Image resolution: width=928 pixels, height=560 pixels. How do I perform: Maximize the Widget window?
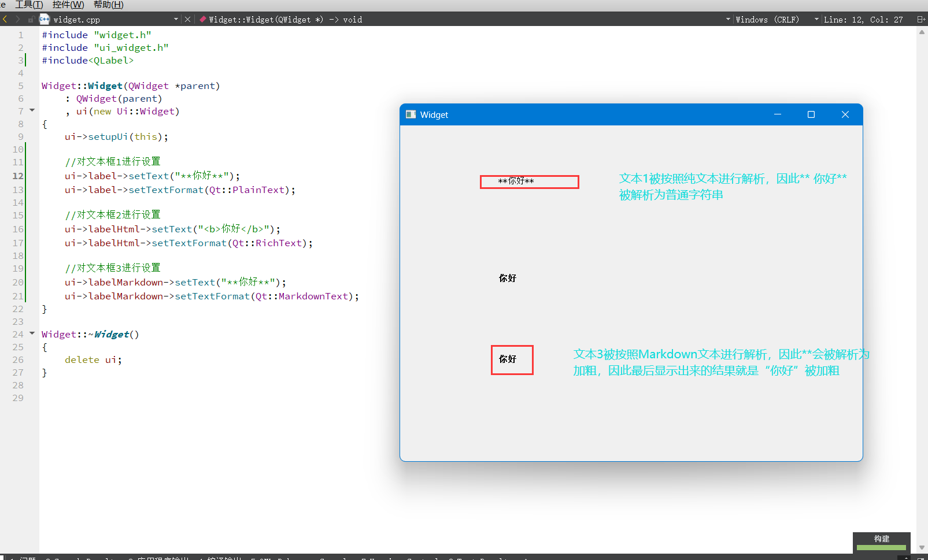pyautogui.click(x=811, y=114)
